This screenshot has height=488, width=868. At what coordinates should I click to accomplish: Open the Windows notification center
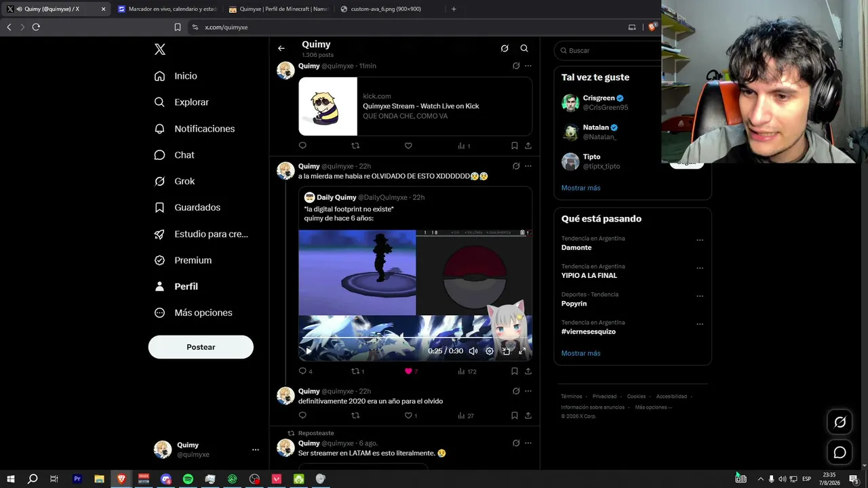854,479
